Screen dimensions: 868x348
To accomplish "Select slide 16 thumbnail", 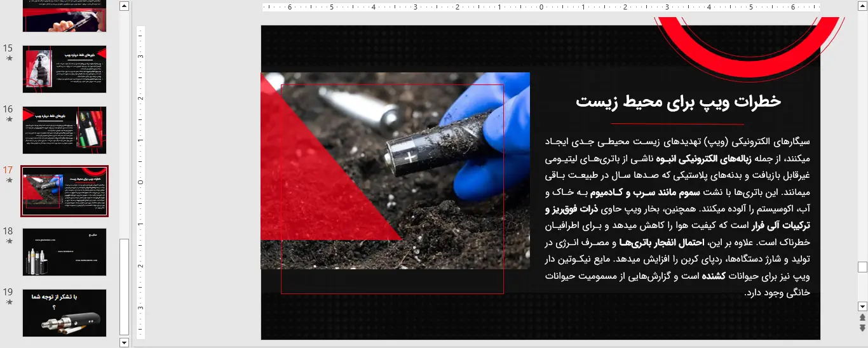I will (64, 130).
